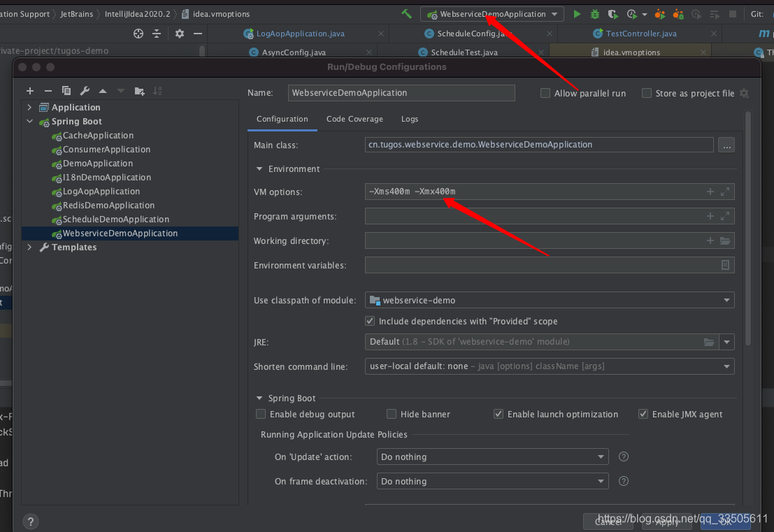Select I18nDemoApplication configuration
This screenshot has width=774, height=532.
(106, 177)
